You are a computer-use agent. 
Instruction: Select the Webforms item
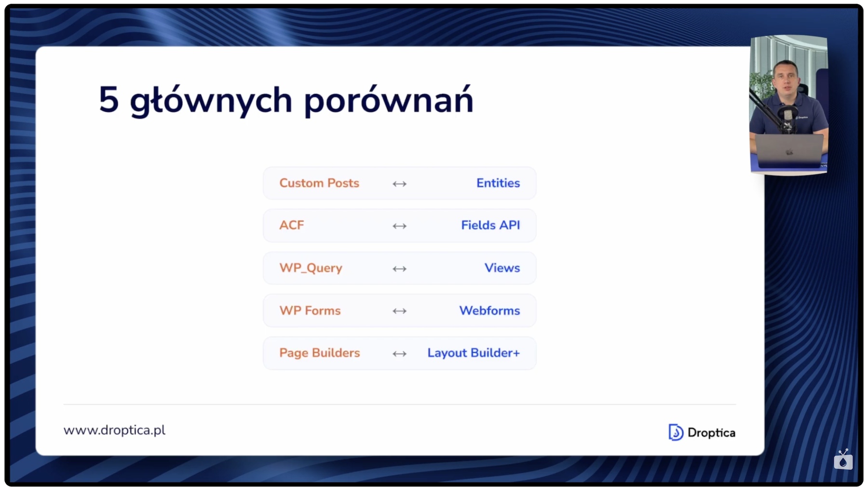click(489, 311)
